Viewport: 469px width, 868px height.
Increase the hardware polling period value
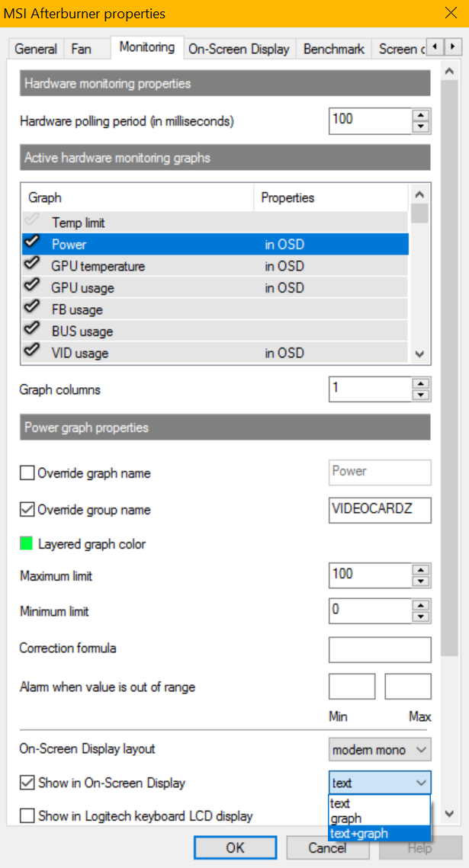(x=420, y=115)
